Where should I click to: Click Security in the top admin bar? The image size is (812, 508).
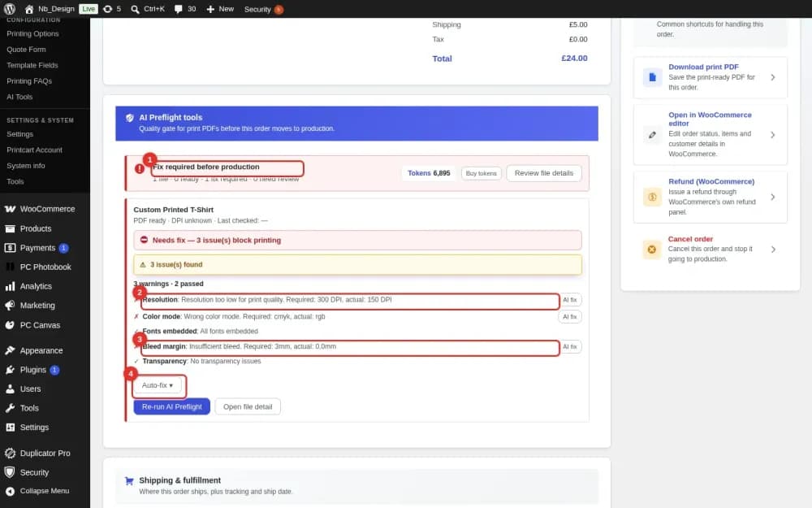point(264,9)
